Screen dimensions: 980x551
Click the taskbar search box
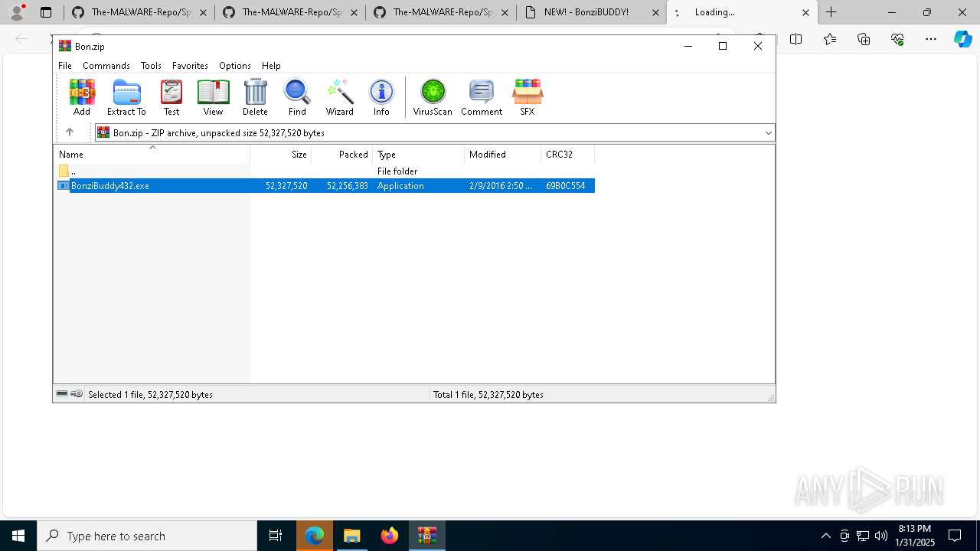(x=147, y=536)
